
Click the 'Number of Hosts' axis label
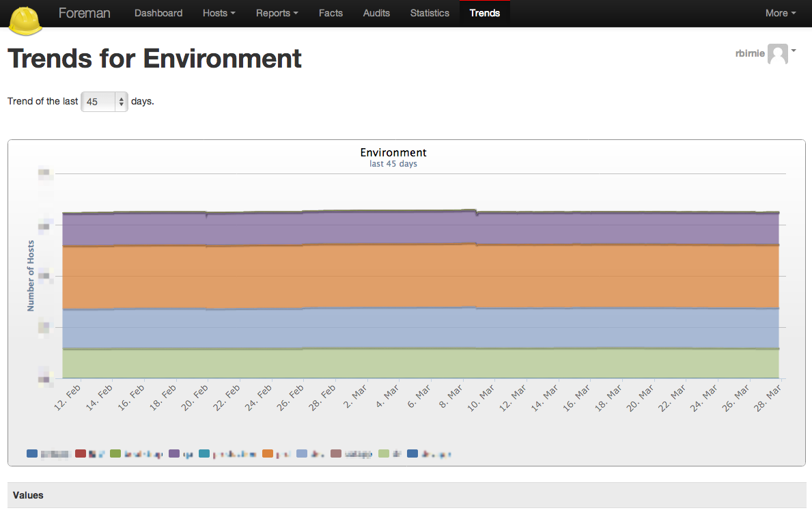click(31, 276)
